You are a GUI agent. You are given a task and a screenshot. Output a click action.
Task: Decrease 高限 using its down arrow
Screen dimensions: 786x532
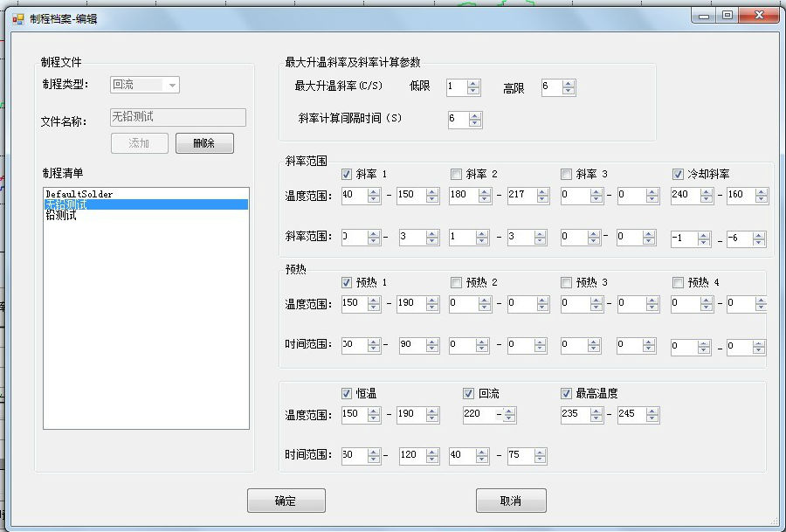coord(568,91)
